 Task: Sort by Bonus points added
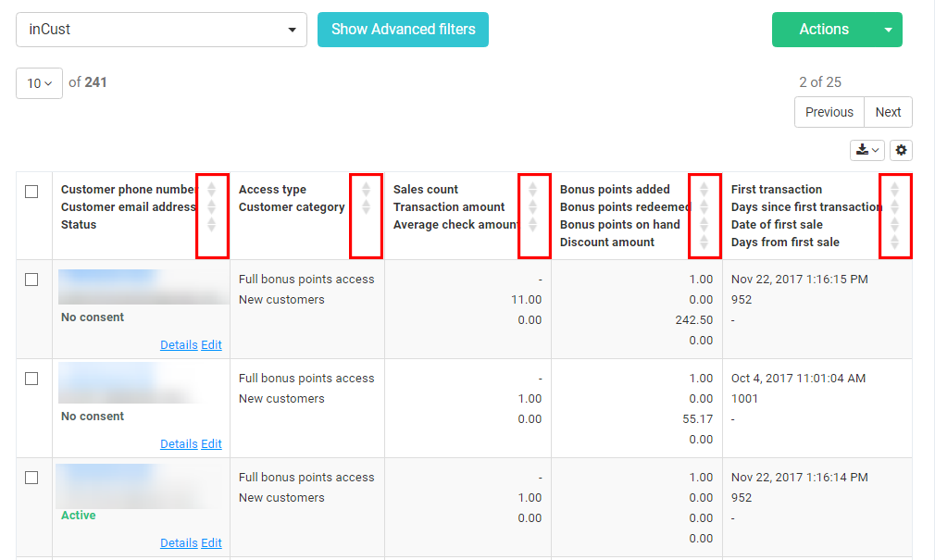tap(704, 189)
